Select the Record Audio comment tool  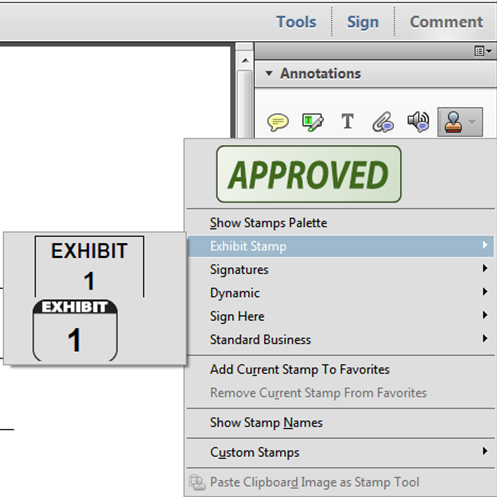click(x=418, y=122)
